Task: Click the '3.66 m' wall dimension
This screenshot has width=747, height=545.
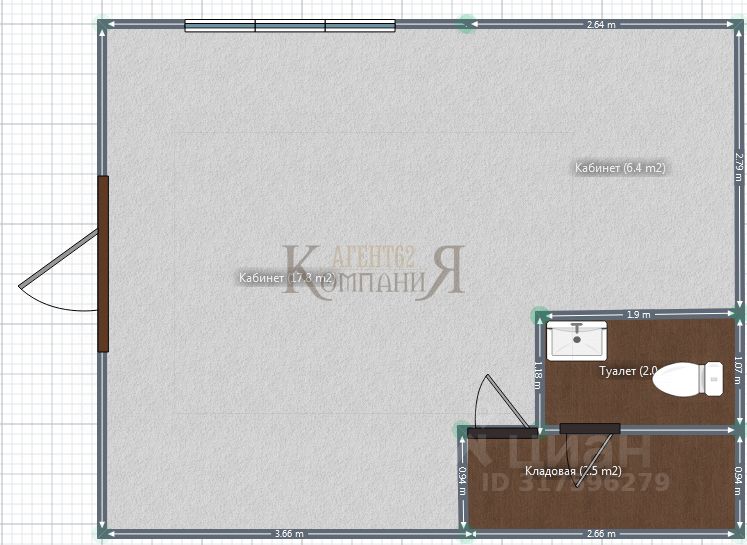Action: pyautogui.click(x=289, y=534)
